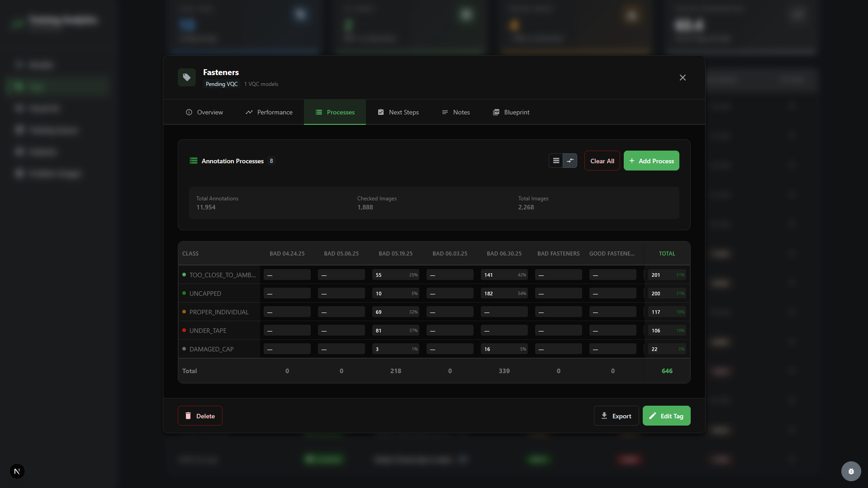Switch to list view layout
The image size is (868, 488).
tap(556, 161)
